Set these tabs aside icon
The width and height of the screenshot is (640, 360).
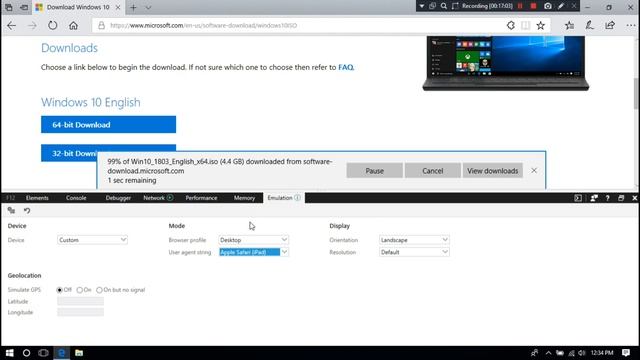(24, 7)
